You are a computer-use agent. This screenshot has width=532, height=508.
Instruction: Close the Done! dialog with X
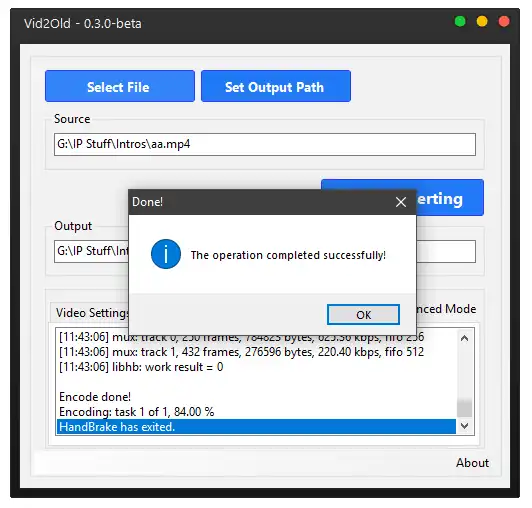tap(401, 202)
